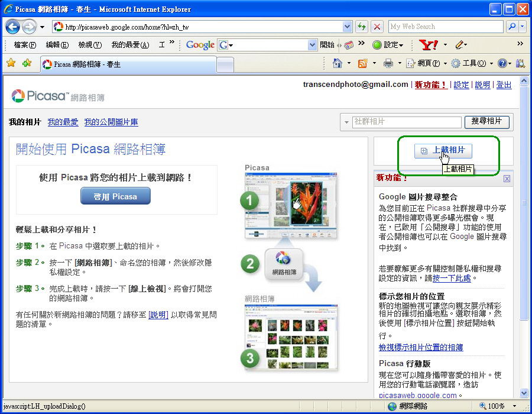Viewport: 532px width, 414px height.
Task: Open a new blank browser tab
Action: 225,64
